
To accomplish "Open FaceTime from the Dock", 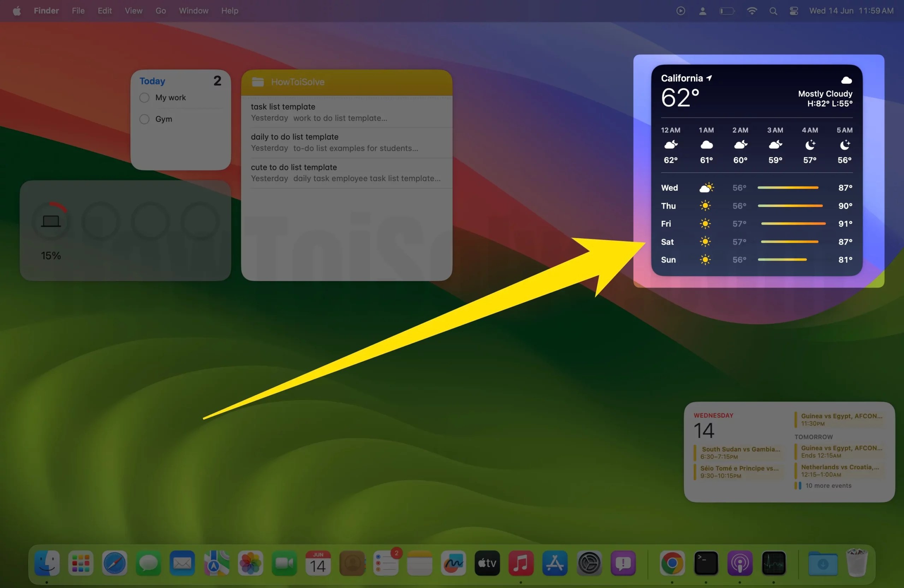I will (284, 563).
